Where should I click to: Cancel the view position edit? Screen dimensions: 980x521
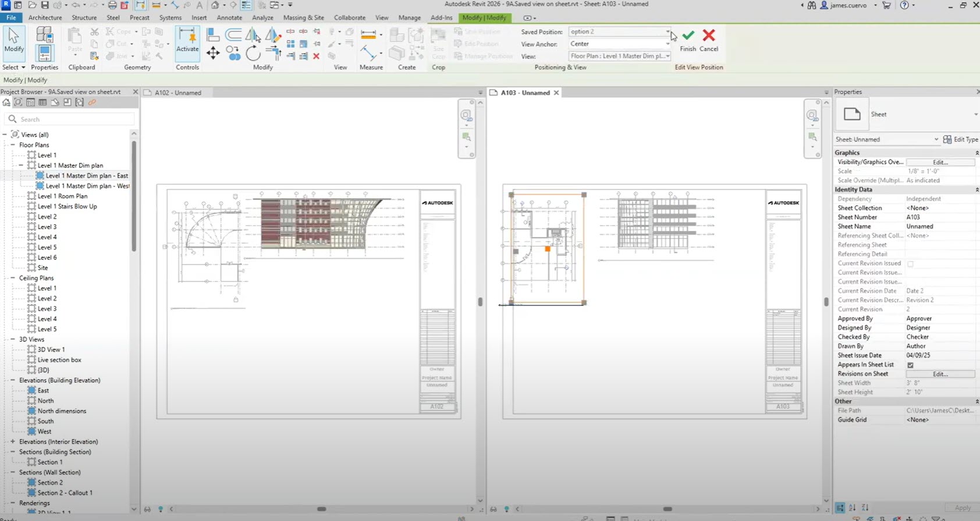(x=708, y=37)
